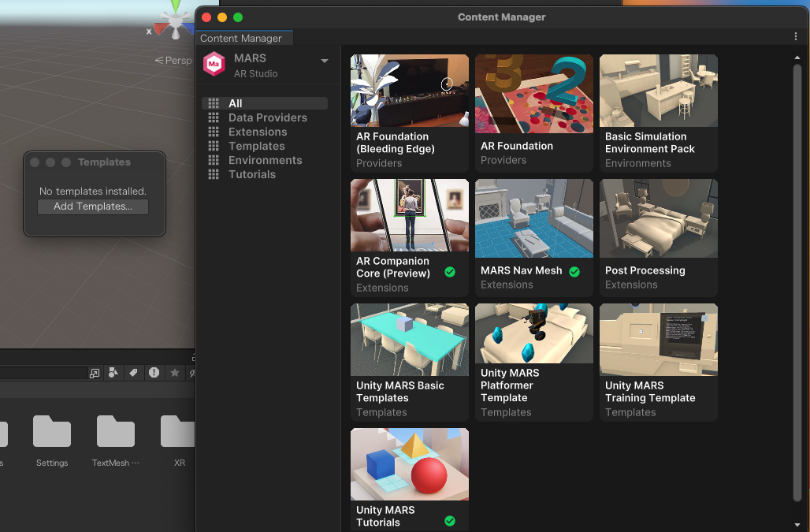Open MARS Nav Mesh thumbnail
The height and width of the screenshot is (532, 810).
[534, 218]
